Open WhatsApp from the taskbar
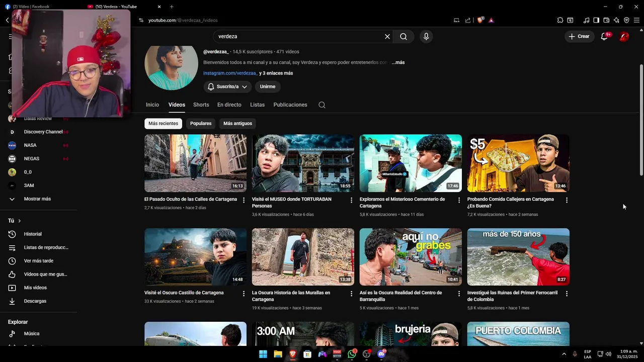Screen dimensions: 644x362 pos(352,354)
